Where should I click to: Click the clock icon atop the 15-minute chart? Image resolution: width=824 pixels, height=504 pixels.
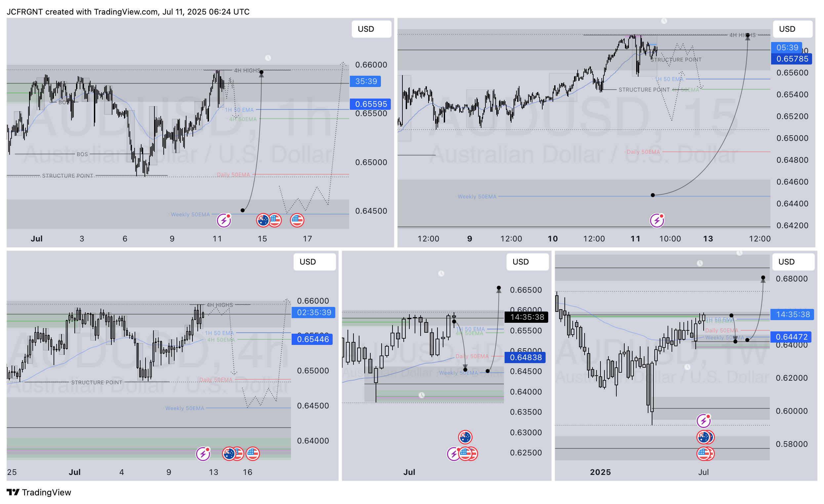(664, 21)
